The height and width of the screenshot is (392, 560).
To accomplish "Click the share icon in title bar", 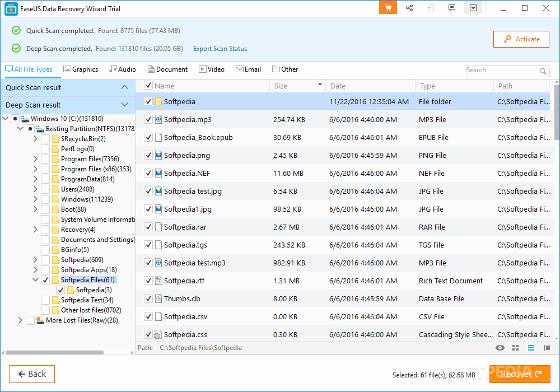I will coord(409,8).
